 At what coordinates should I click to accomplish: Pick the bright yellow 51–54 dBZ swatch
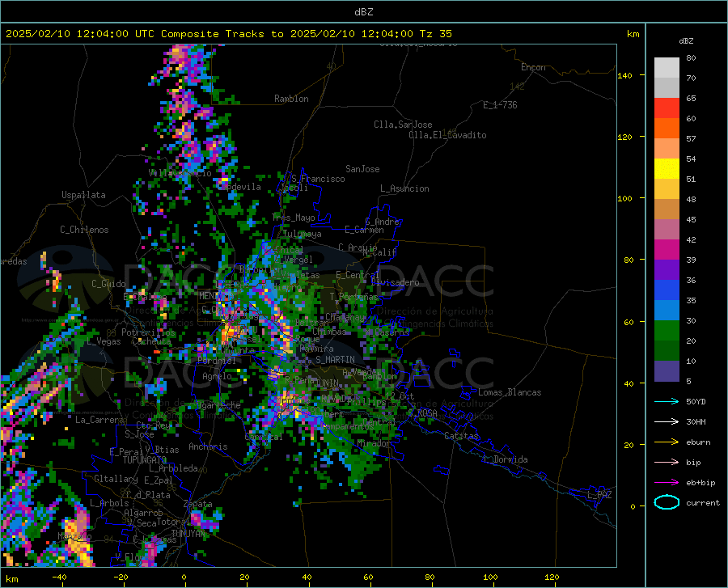(667, 169)
